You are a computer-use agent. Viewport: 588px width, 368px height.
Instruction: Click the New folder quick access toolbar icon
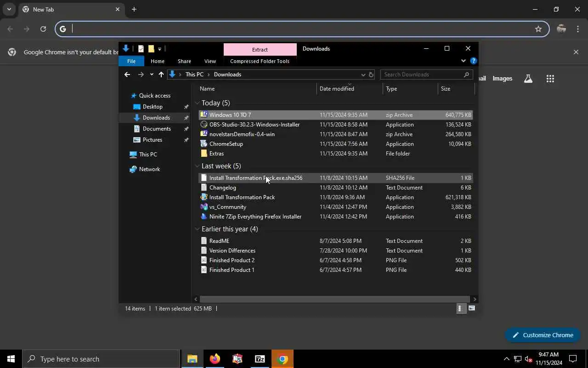pyautogui.click(x=151, y=49)
